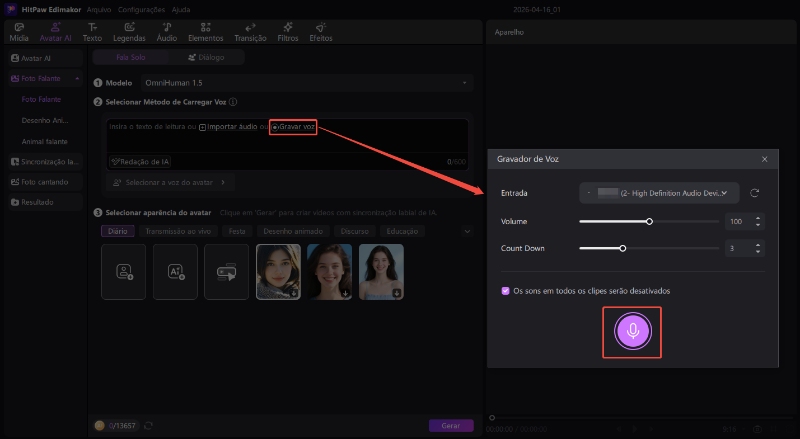
Task: Click the Volume slider handle
Action: [x=649, y=221]
